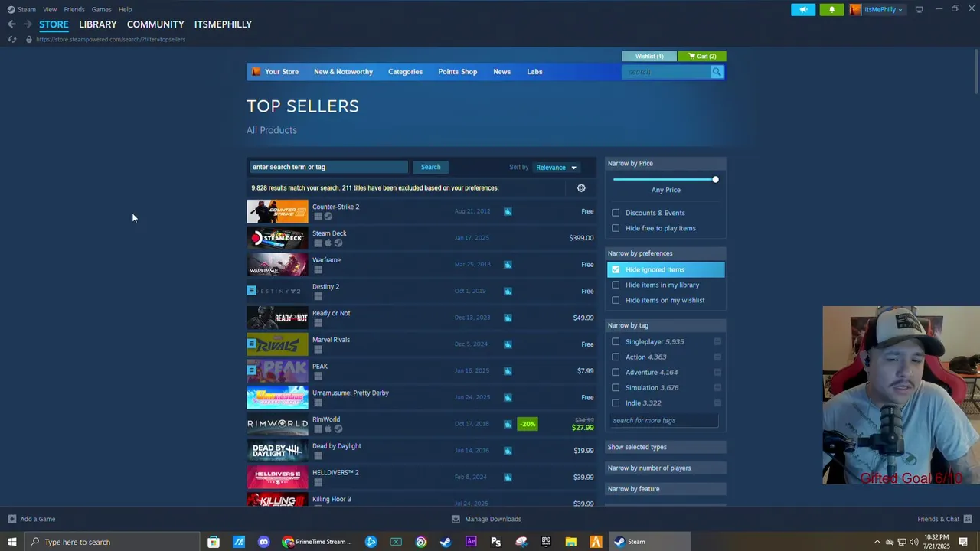The width and height of the screenshot is (980, 551).
Task: Enable Discounts & Events filter checkbox
Action: tap(616, 213)
